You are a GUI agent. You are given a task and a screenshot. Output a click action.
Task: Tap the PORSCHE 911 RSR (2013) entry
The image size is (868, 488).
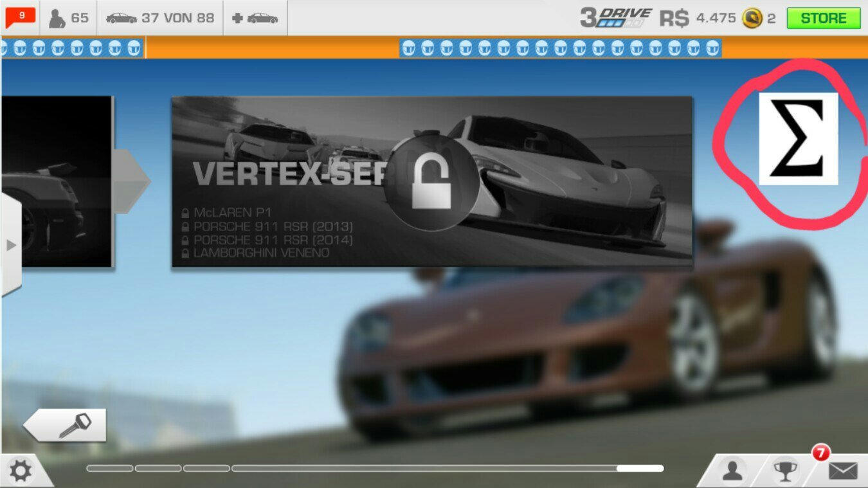click(267, 227)
